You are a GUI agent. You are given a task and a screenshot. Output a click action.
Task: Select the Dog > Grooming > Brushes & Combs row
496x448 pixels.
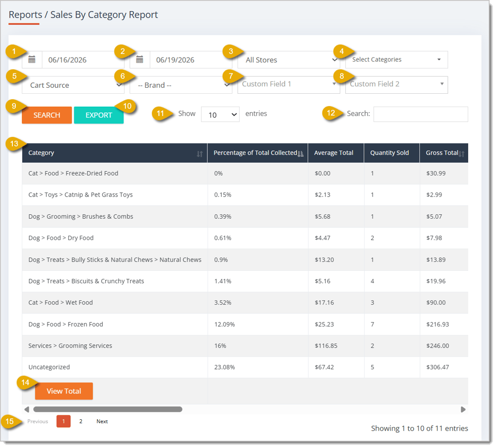click(x=245, y=216)
